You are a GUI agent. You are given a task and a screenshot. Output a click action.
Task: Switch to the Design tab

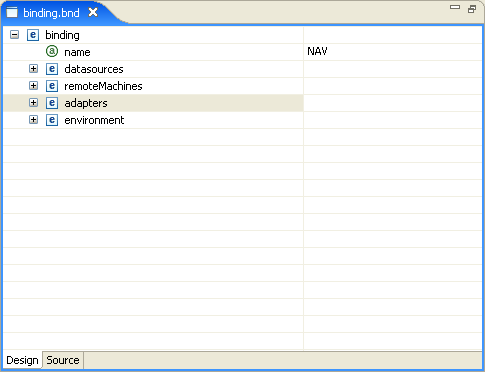(22, 360)
